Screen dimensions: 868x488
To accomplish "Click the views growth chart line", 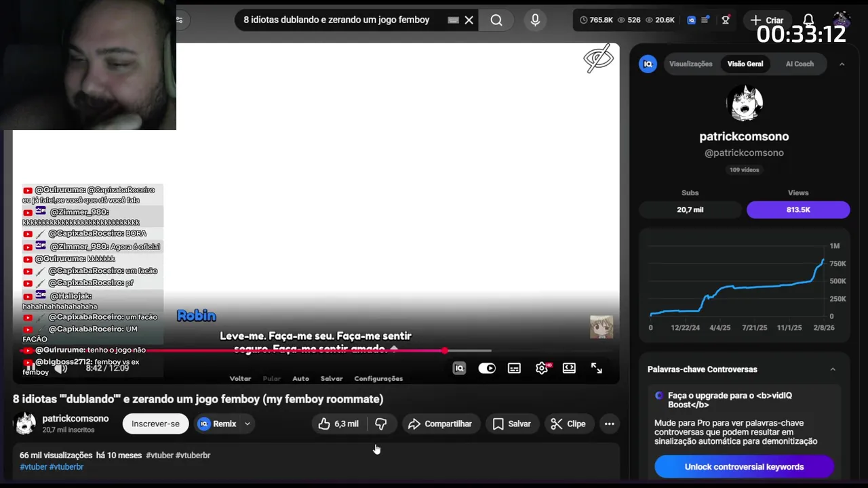I will tap(737, 288).
